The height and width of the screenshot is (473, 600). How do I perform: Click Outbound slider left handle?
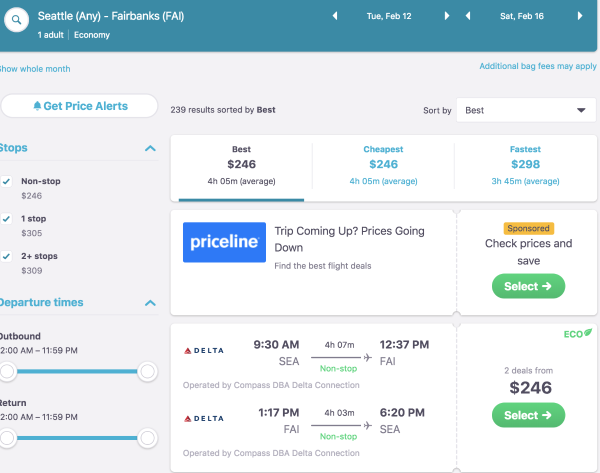tap(8, 371)
